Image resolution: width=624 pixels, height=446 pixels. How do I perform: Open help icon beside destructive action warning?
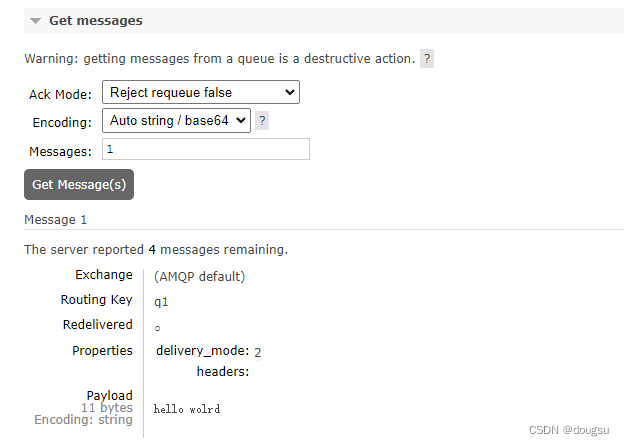click(x=427, y=59)
